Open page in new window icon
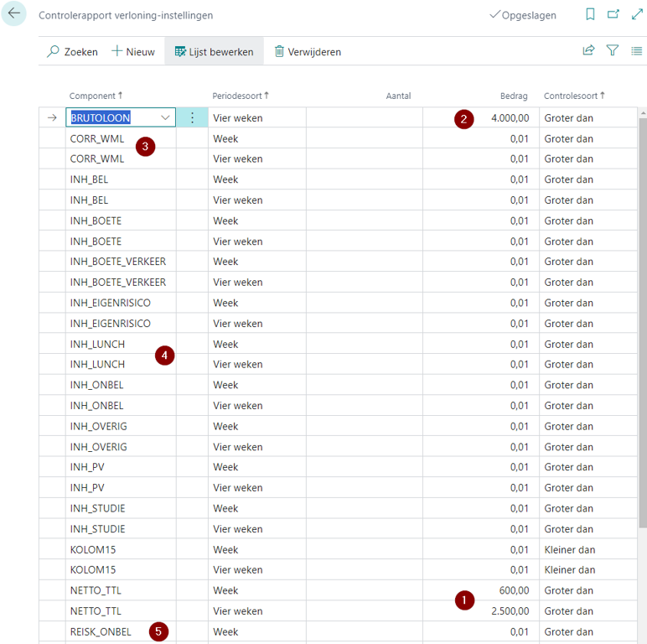Viewport: 647px width, 644px height. pos(613,15)
